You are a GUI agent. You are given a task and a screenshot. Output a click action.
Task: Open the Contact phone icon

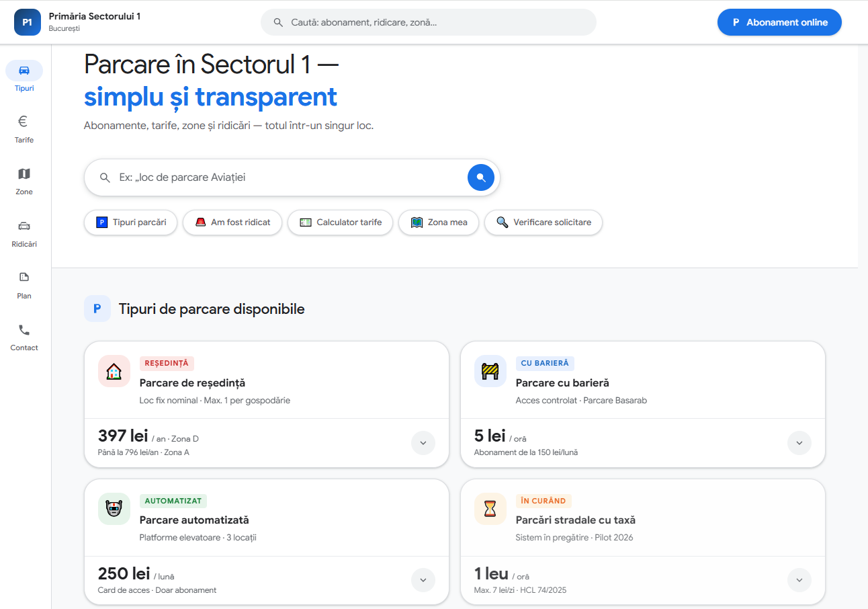24,330
